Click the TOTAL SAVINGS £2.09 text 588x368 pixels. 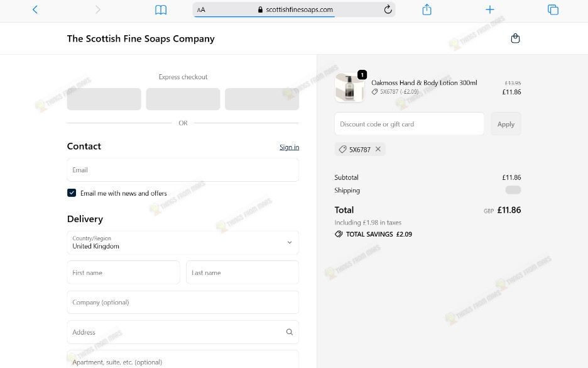click(x=379, y=234)
